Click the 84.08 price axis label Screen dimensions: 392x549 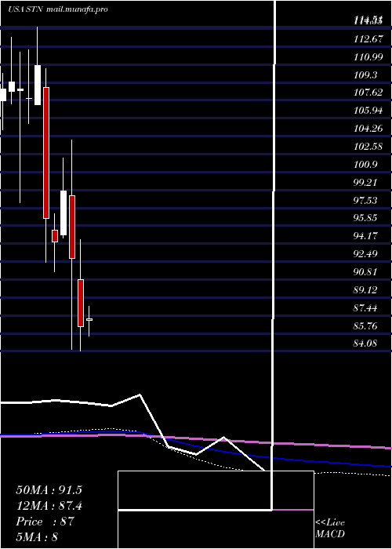click(365, 344)
